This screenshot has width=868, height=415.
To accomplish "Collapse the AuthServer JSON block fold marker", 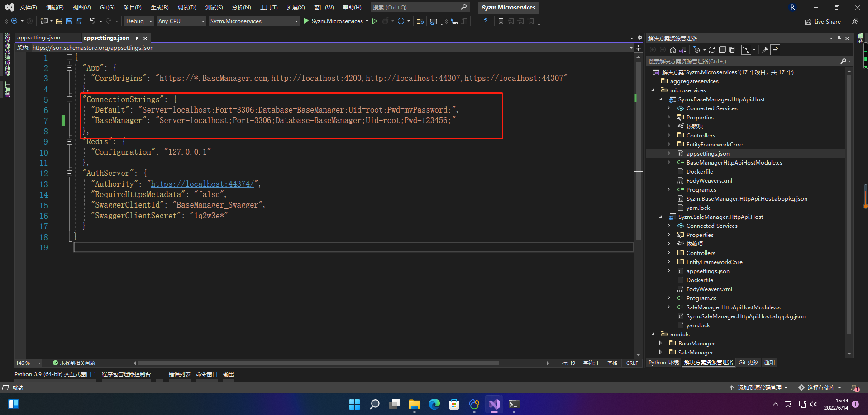I will (x=69, y=173).
